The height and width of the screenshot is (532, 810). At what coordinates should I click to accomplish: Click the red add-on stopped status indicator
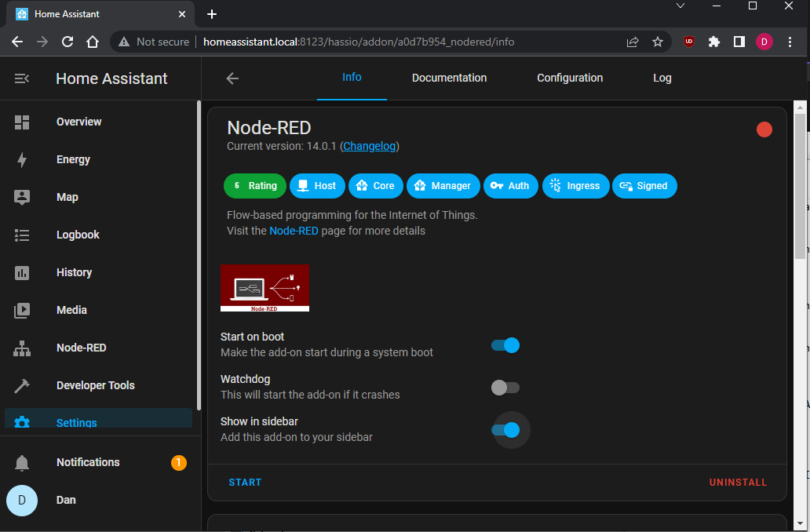tap(764, 129)
